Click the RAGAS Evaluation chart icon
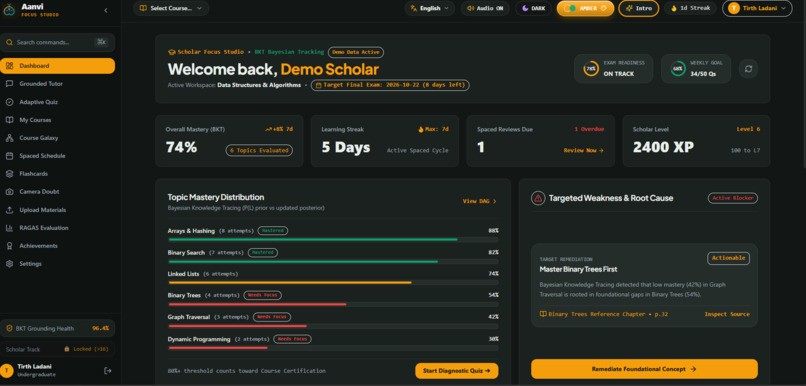The height and width of the screenshot is (386, 806). [9, 228]
